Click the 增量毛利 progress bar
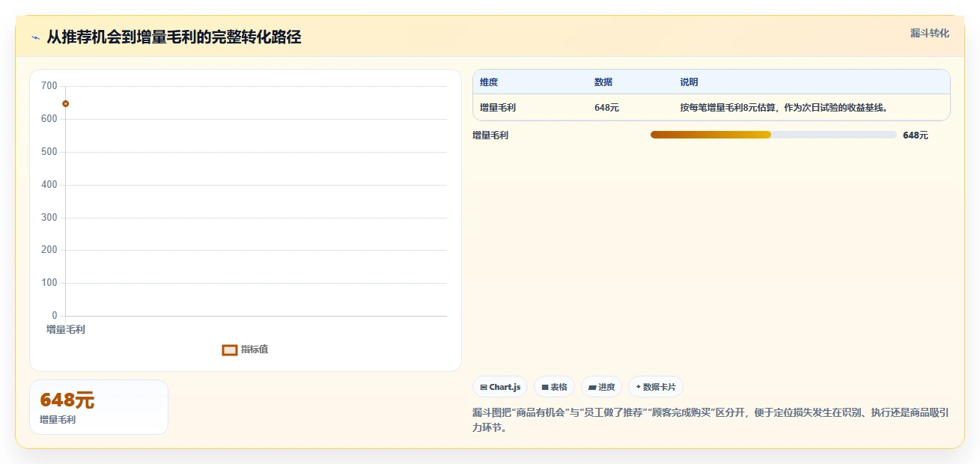980x464 pixels. (773, 135)
